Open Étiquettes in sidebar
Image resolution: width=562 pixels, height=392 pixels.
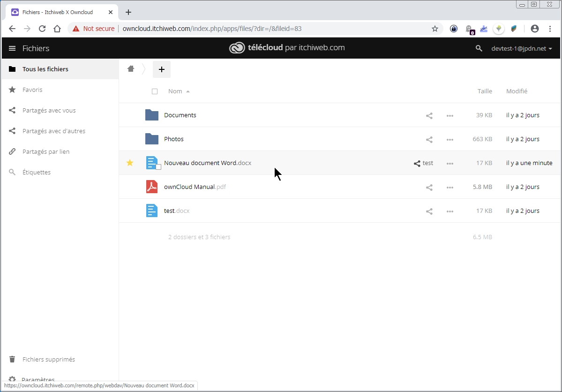[60, 172]
